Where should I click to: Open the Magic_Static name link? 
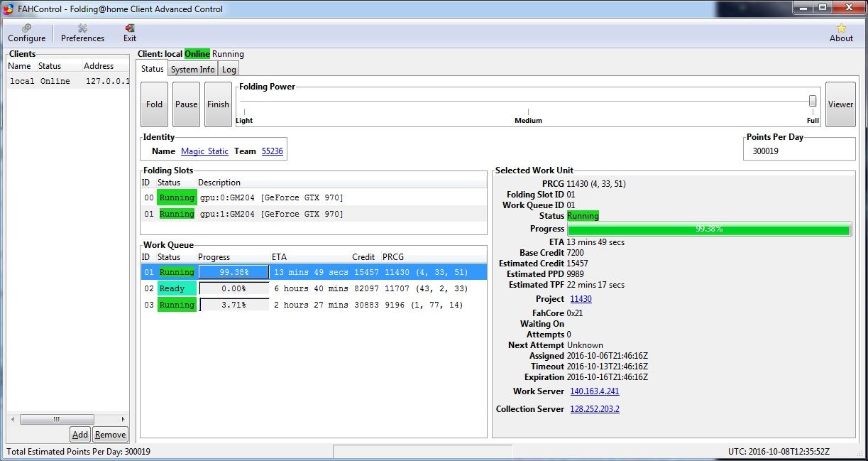tap(204, 151)
